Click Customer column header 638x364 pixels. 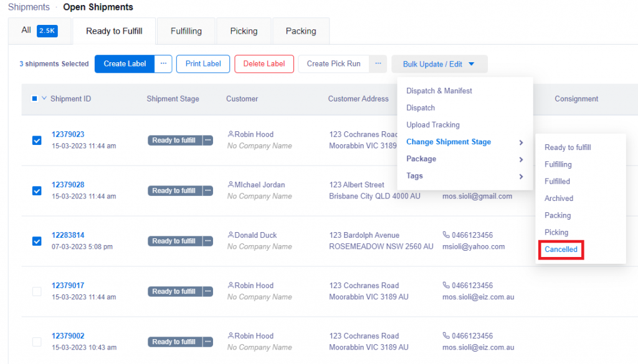tap(242, 99)
